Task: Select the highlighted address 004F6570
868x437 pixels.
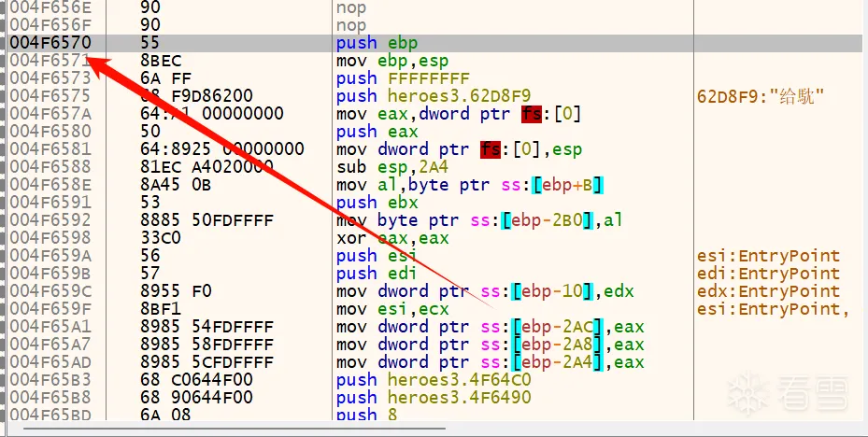Action: tap(49, 43)
